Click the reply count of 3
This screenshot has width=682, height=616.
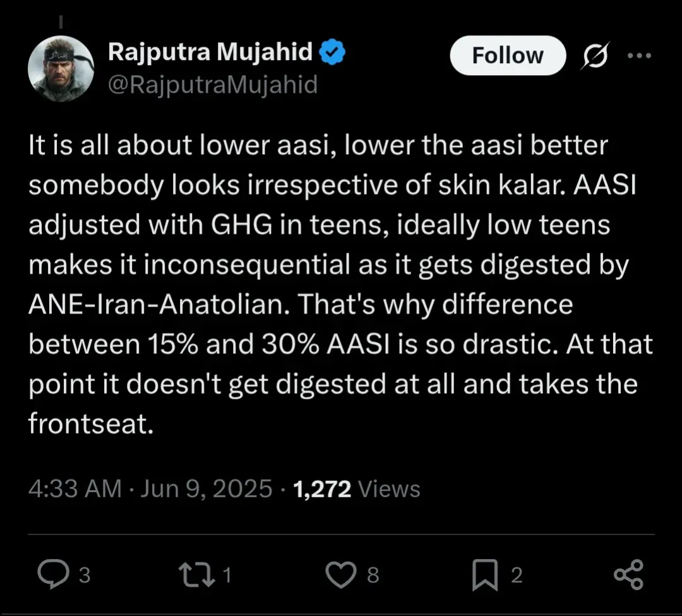tap(85, 575)
